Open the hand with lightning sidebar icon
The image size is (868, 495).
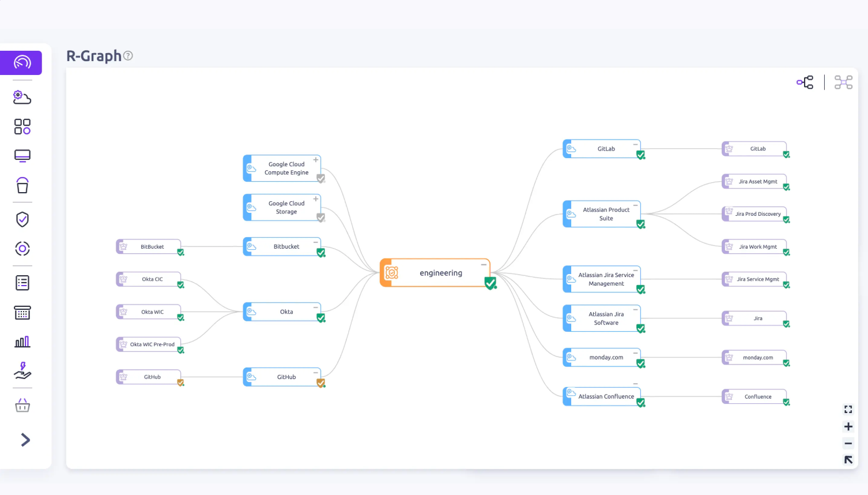22,371
